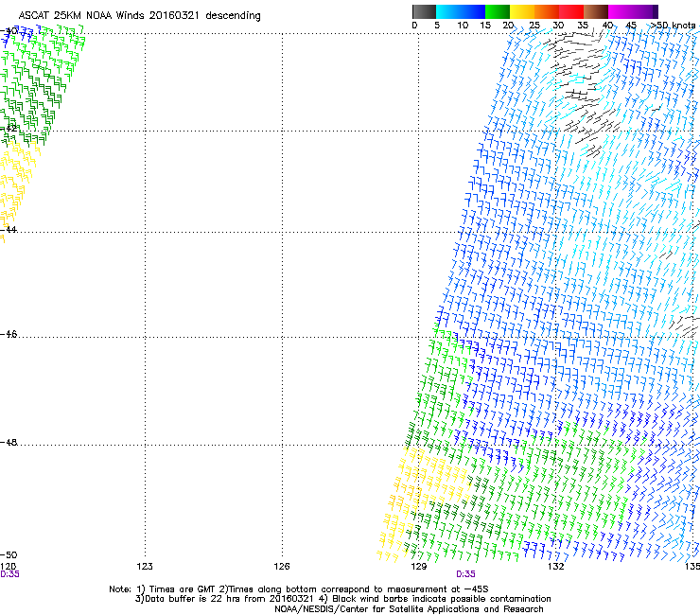Screen dimensions: 700x615
Task: Select the red 30–35 knots legend segment
Action: tap(571, 11)
